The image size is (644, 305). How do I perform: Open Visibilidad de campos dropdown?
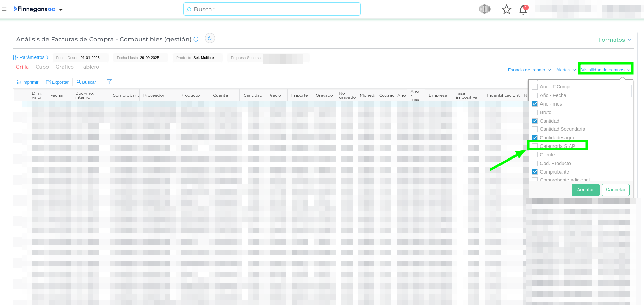[x=605, y=70]
